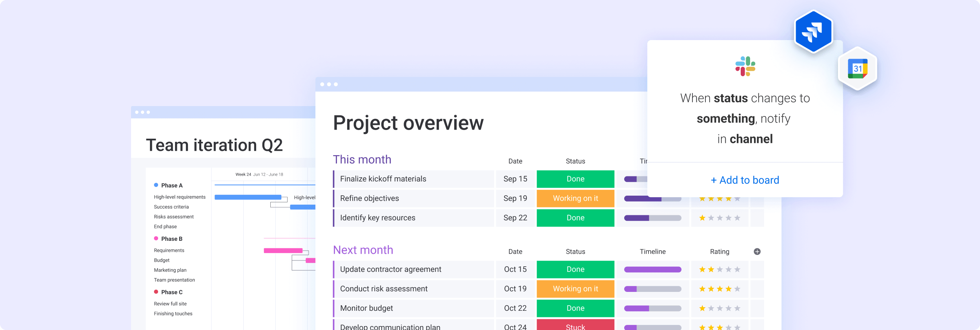Collapse the Next month group

[363, 250]
